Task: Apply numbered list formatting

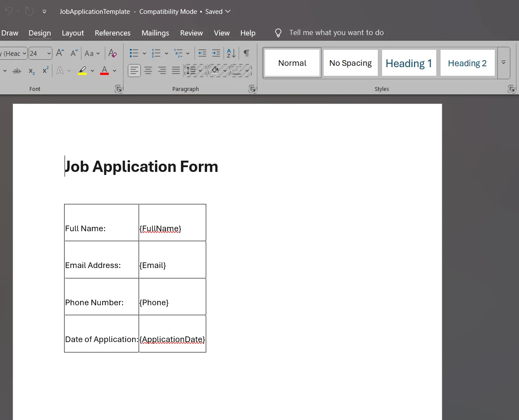Action: pyautogui.click(x=156, y=53)
